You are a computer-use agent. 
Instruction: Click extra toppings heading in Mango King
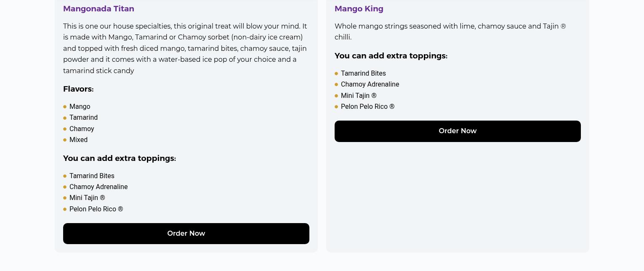391,56
